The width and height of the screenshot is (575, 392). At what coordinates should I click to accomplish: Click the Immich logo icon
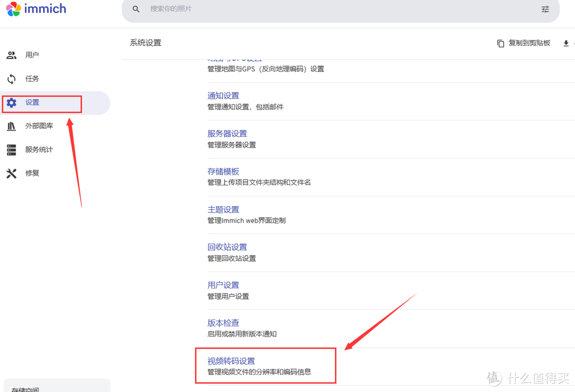click(x=13, y=9)
